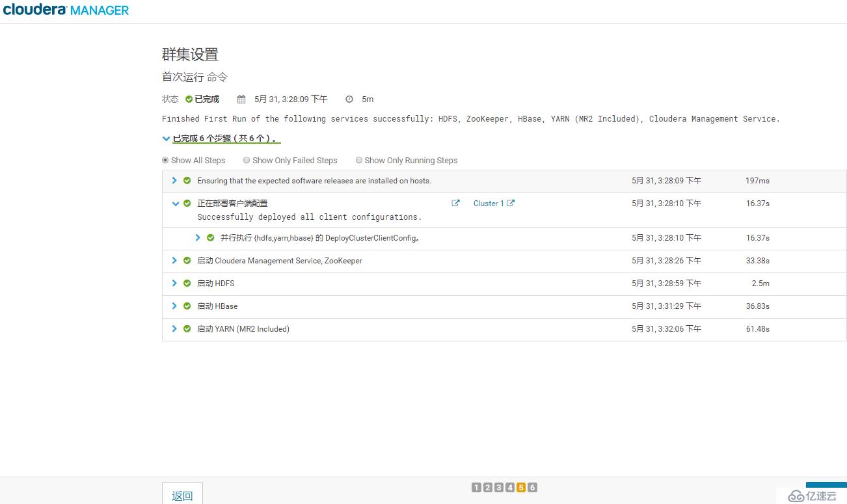Click the Cloudera Manager logo

pyautogui.click(x=66, y=10)
